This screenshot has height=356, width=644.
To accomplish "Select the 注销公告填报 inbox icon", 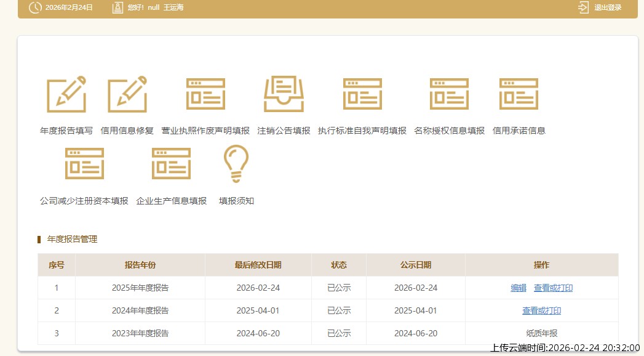I will [284, 94].
